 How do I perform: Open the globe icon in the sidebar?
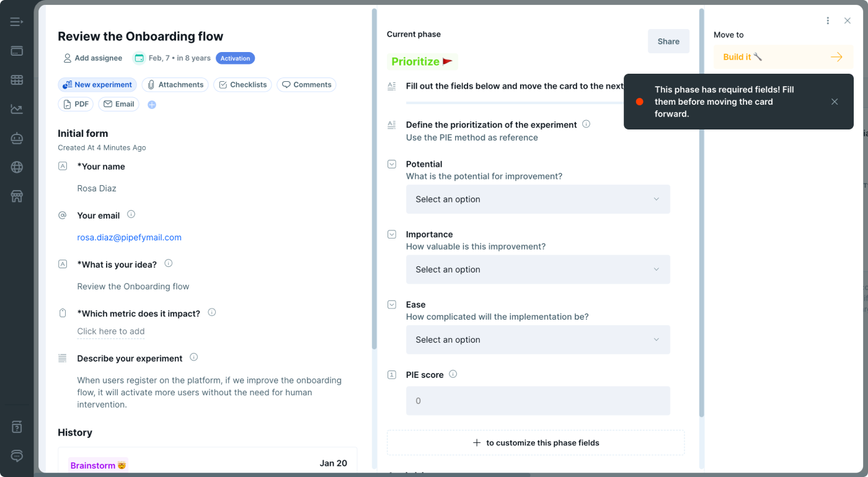click(16, 167)
